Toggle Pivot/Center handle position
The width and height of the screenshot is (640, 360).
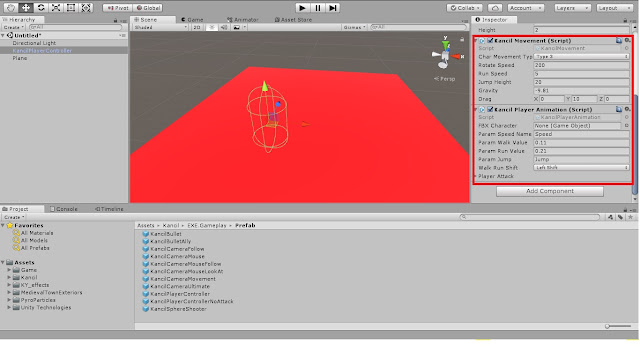[117, 8]
